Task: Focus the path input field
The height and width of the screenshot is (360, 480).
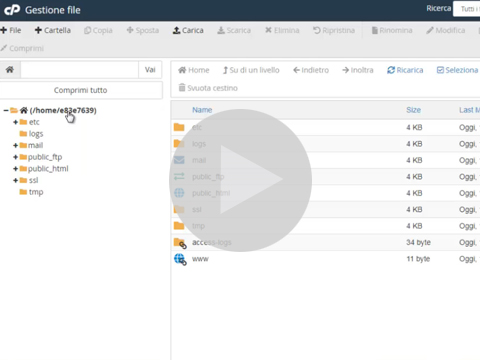Action: coord(79,70)
